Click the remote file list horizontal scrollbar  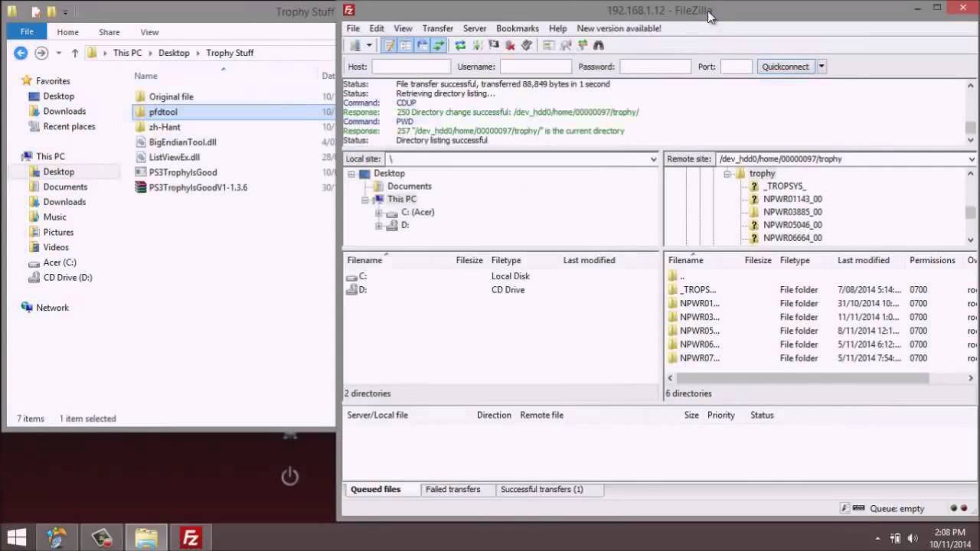click(802, 378)
